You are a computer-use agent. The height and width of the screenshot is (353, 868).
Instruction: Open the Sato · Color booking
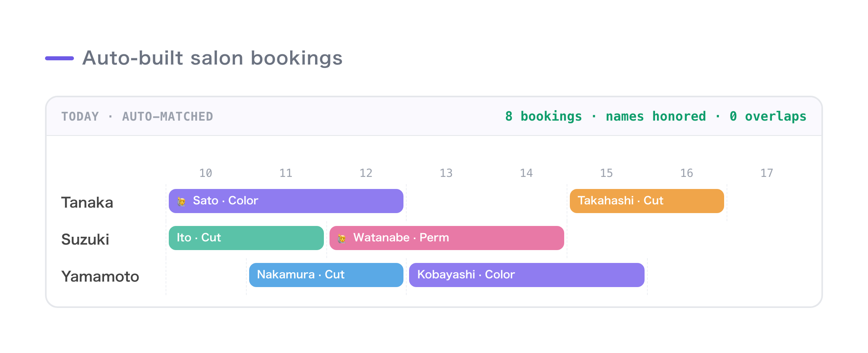(286, 201)
